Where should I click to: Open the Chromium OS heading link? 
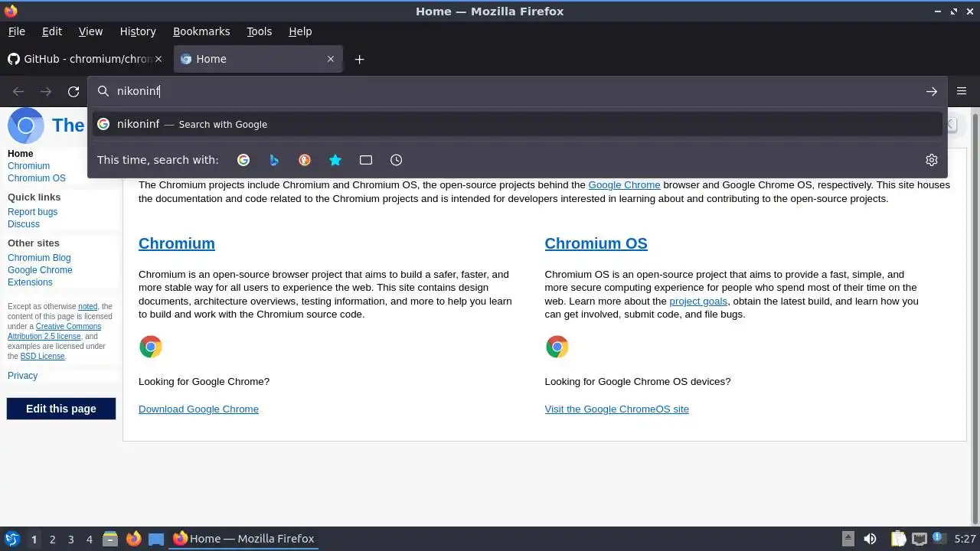click(596, 243)
